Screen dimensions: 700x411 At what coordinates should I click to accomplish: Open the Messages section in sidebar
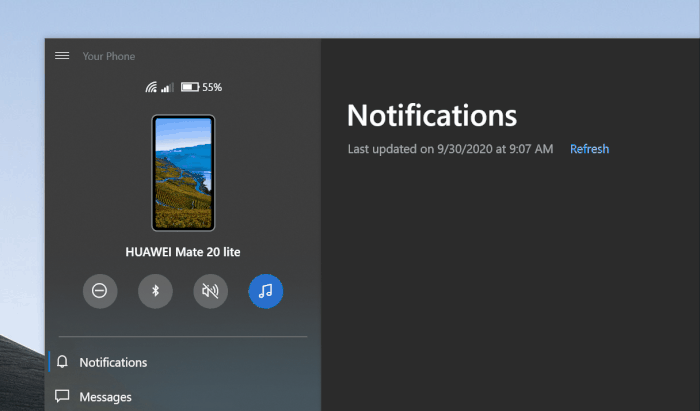click(x=183, y=397)
